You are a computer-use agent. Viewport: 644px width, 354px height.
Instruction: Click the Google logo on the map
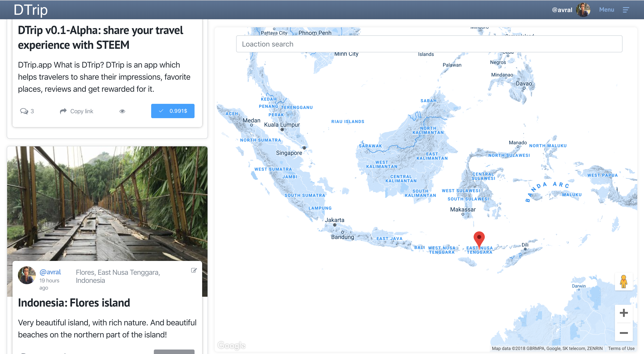pyautogui.click(x=231, y=345)
